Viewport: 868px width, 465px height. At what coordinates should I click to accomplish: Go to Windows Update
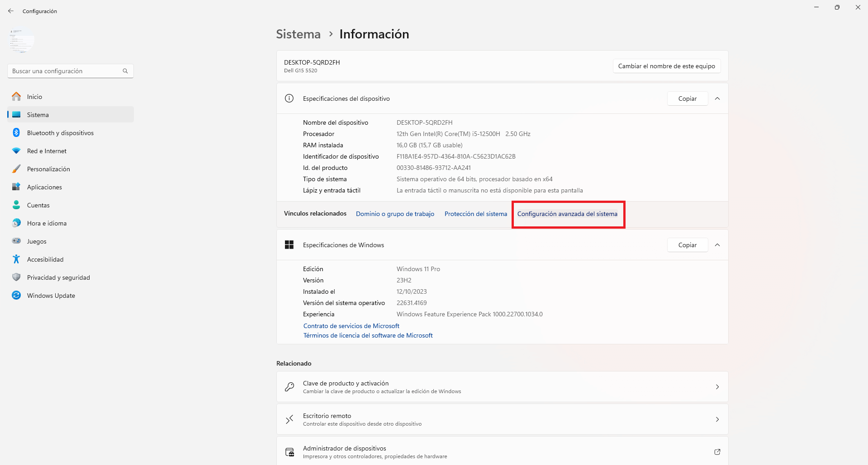click(x=71, y=296)
